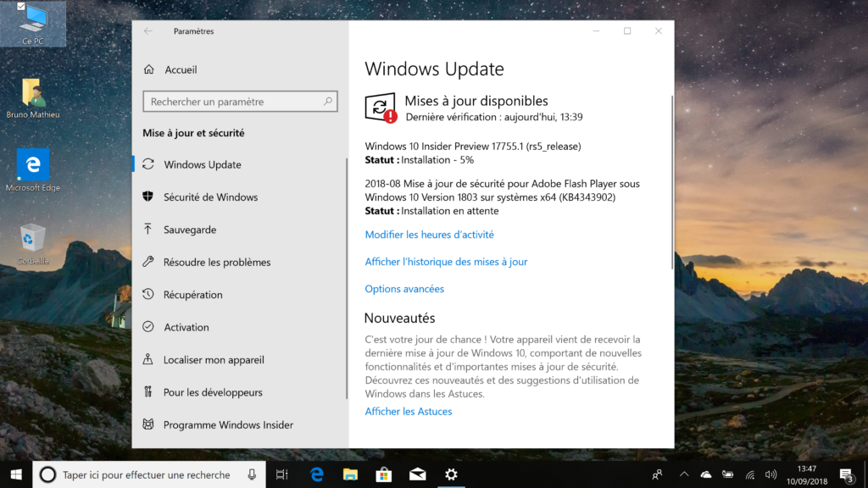
Task: Click the Cortana circle icon
Action: pyautogui.click(x=47, y=474)
